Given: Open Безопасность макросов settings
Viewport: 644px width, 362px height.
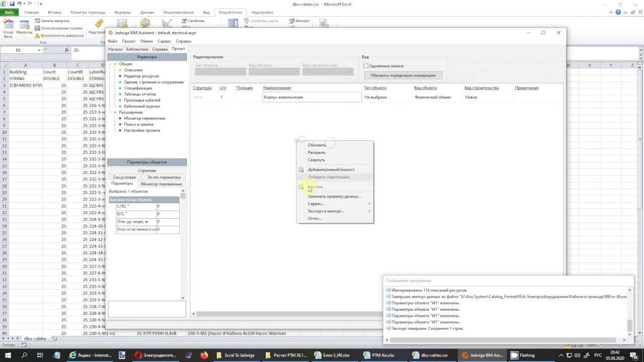Looking at the screenshot, I should (59, 36).
